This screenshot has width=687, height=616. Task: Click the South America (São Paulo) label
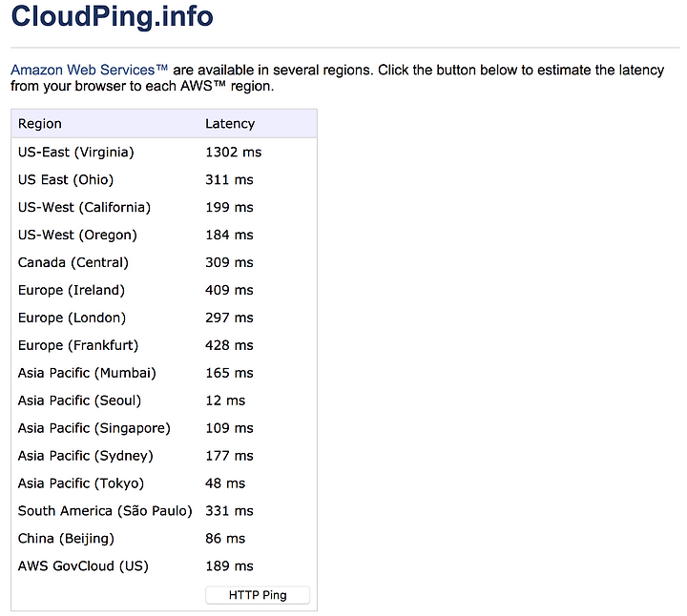[x=105, y=511]
